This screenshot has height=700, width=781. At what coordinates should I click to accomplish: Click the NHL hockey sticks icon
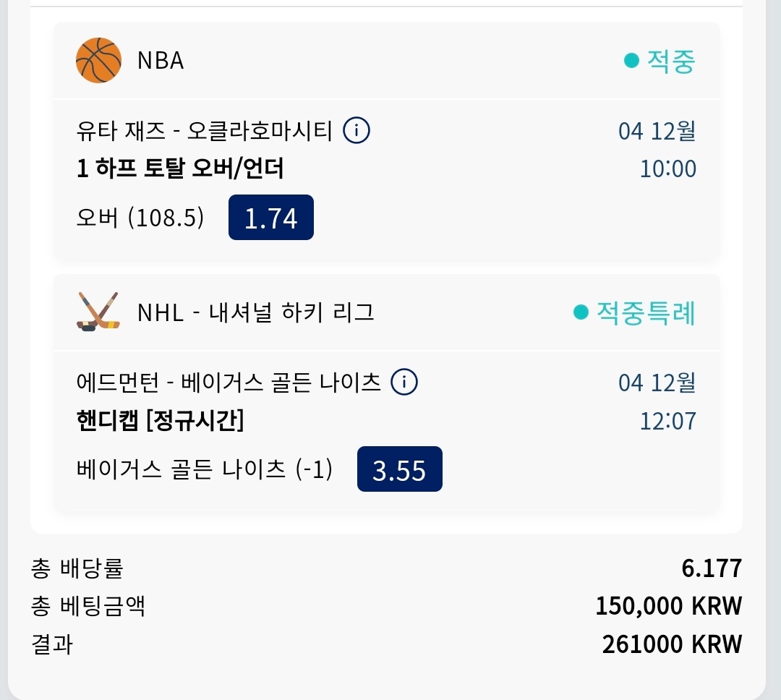click(98, 312)
